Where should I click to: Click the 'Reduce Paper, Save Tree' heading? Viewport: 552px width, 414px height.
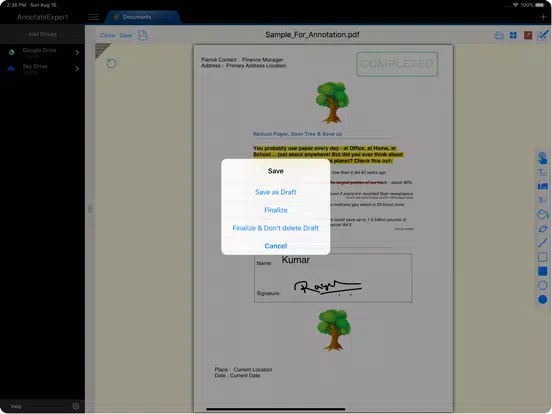click(x=297, y=134)
